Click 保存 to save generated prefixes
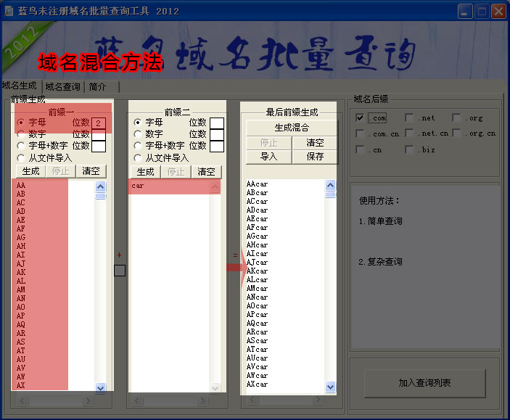 pyautogui.click(x=315, y=156)
